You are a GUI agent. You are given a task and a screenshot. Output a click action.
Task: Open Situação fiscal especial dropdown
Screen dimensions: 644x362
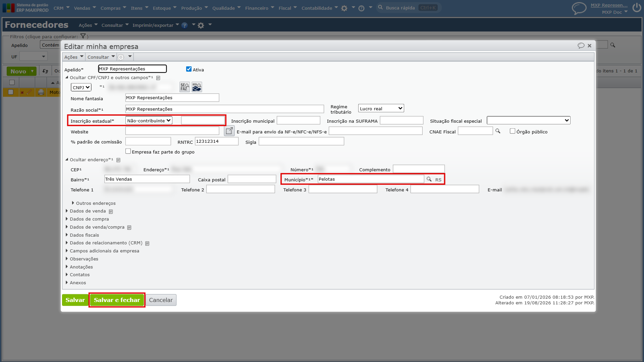point(529,121)
